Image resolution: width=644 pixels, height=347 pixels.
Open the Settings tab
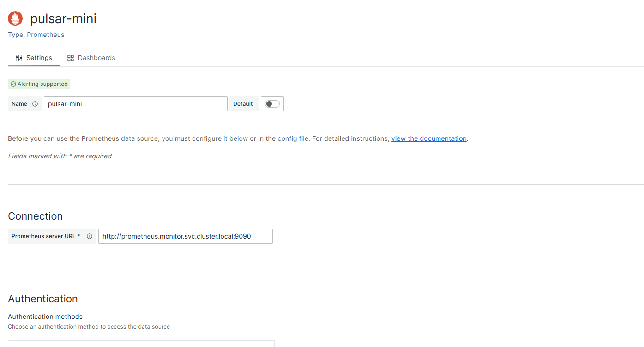(x=34, y=58)
